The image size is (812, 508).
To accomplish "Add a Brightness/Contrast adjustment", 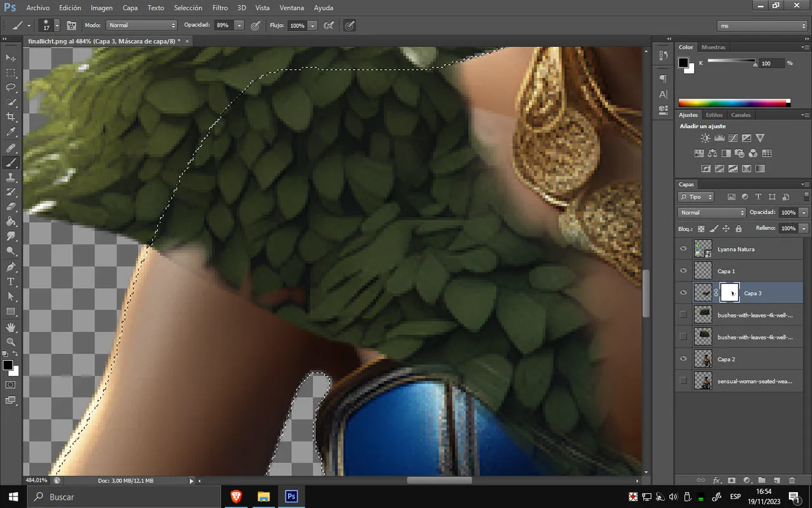I will [x=705, y=138].
